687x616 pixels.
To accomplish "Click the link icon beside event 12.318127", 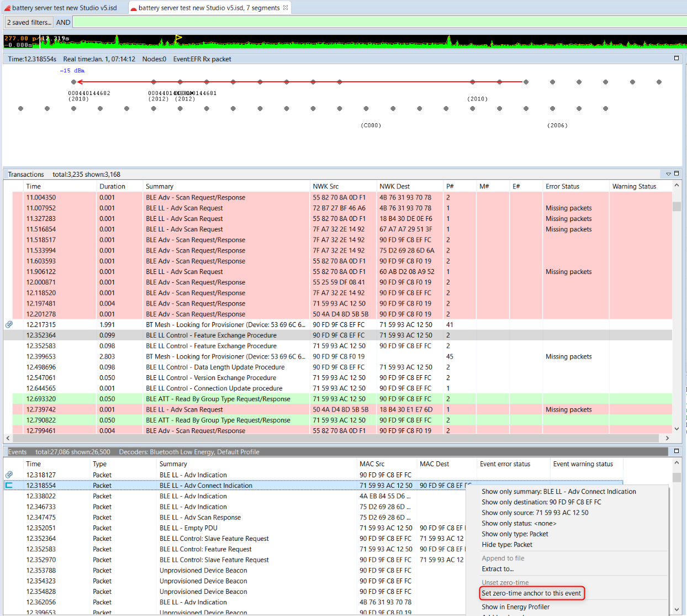I will 9,475.
